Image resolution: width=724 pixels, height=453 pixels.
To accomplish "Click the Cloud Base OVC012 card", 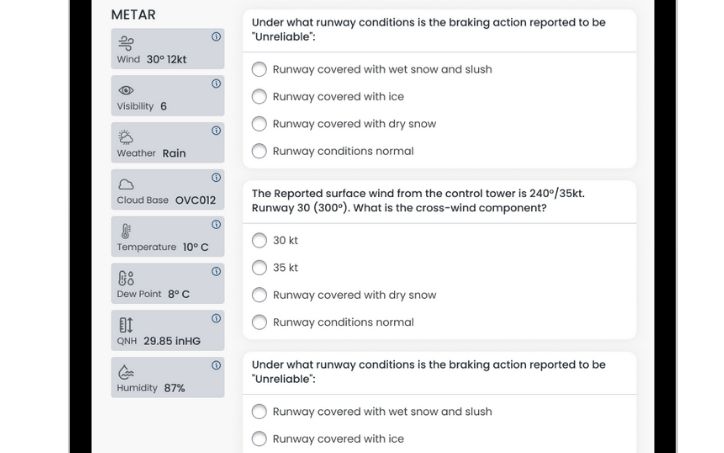I will point(168,190).
